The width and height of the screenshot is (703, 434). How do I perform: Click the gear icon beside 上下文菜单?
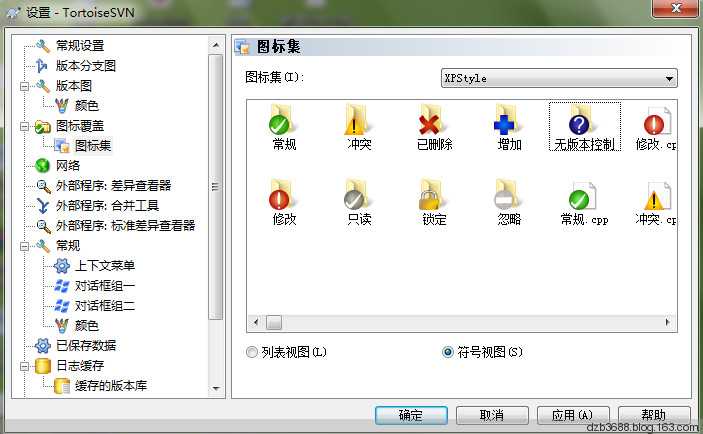tap(62, 266)
